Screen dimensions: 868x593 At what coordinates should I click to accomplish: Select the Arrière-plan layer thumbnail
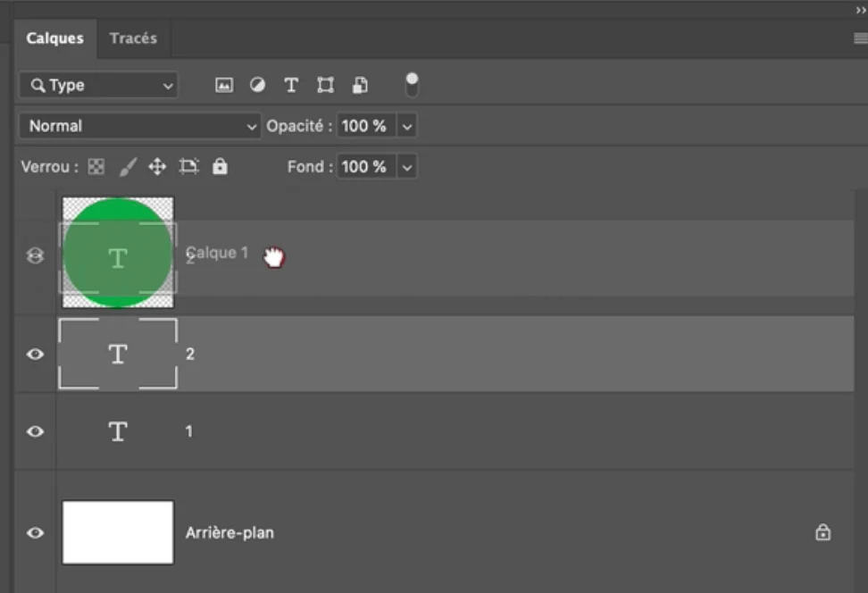click(118, 532)
